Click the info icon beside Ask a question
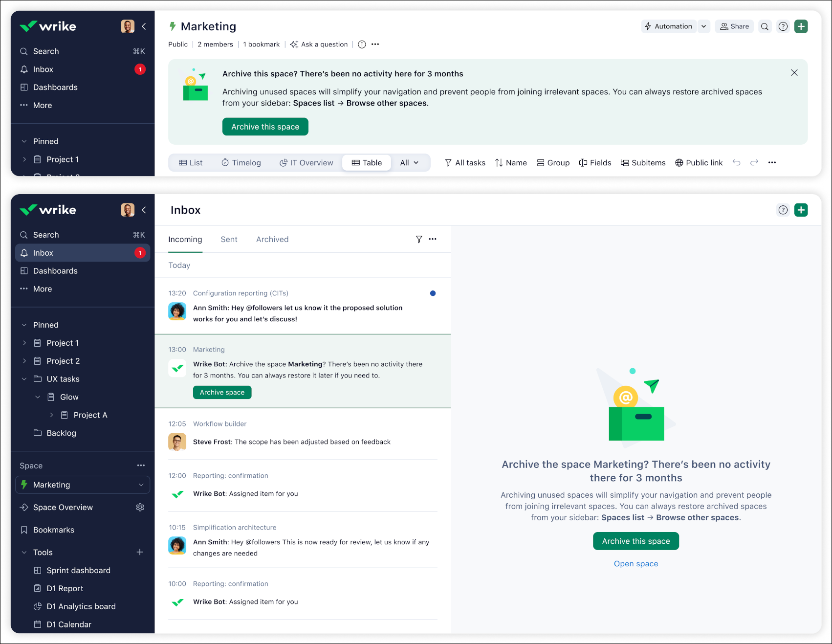Image resolution: width=832 pixels, height=644 pixels. pyautogui.click(x=362, y=44)
